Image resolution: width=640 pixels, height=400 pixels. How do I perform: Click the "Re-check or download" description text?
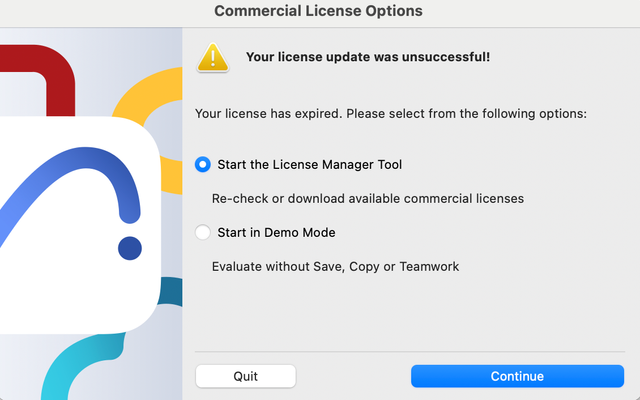point(368,198)
